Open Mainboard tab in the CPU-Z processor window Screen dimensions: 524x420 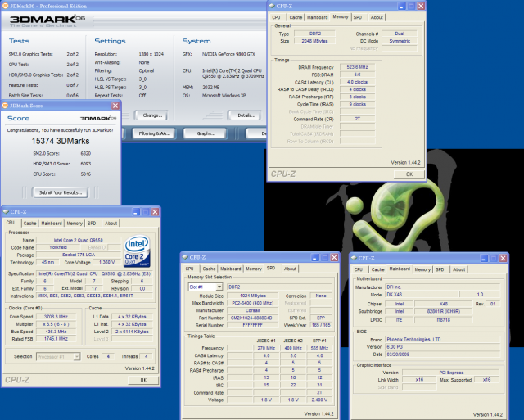point(52,224)
